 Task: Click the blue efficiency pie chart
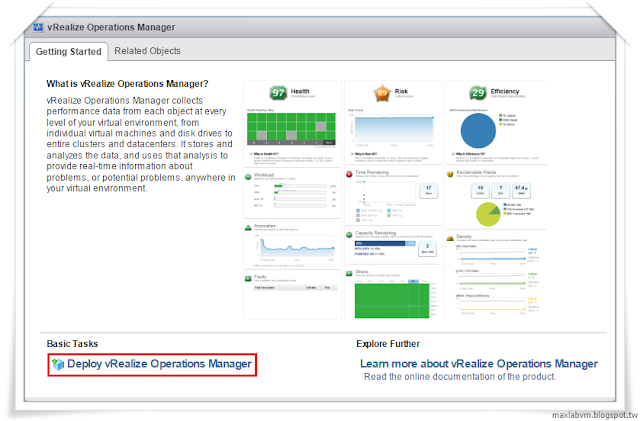(x=478, y=131)
